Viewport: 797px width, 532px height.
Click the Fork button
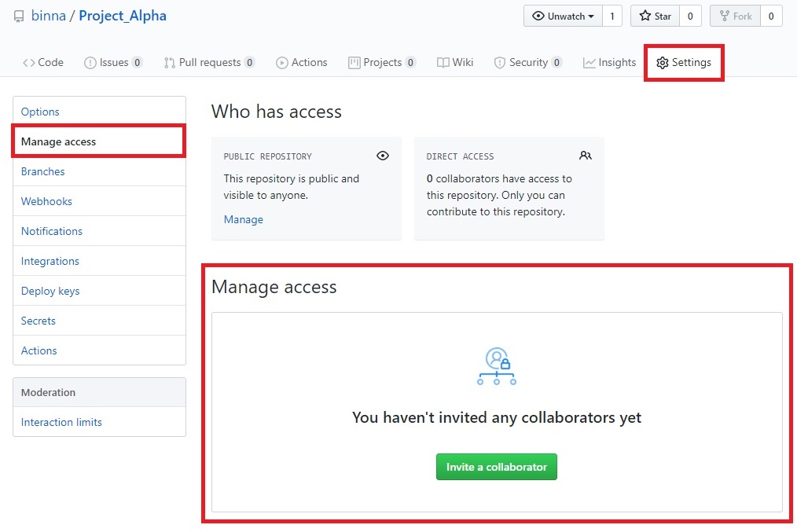[x=736, y=16]
